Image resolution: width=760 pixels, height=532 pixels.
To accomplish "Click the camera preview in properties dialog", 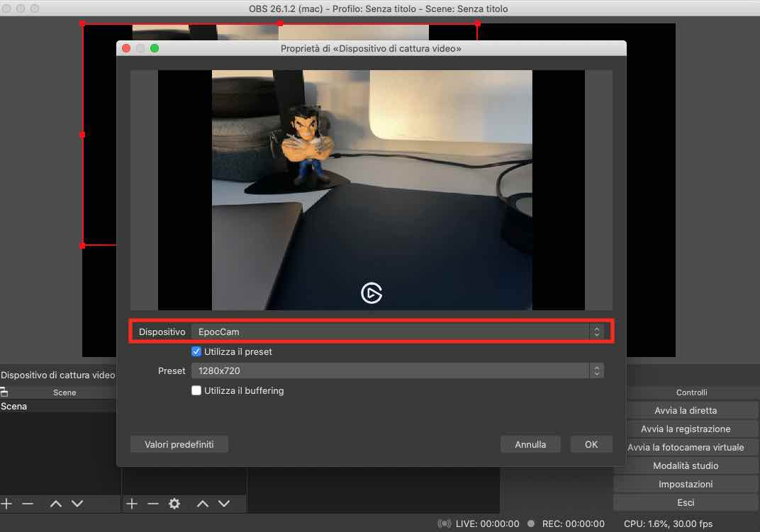I will [371, 190].
